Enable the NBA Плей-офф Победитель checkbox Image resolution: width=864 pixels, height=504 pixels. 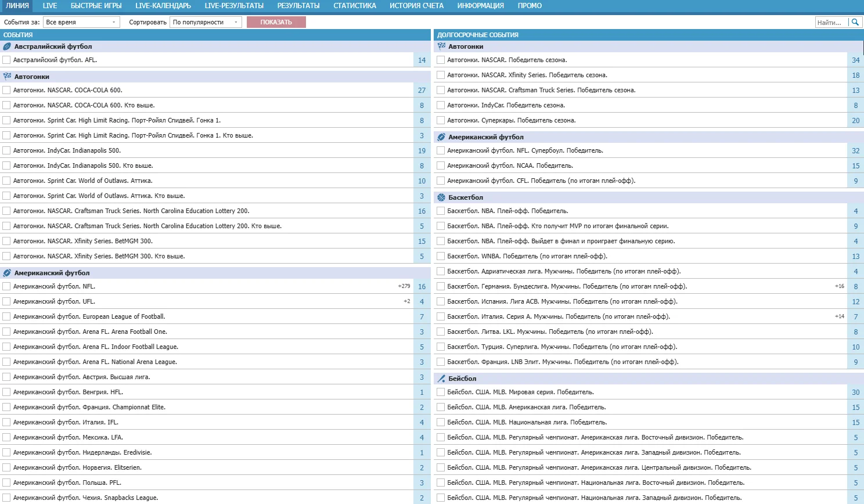coord(441,211)
